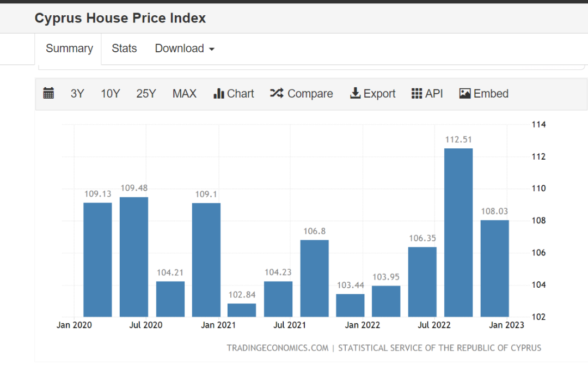Click the last bar labeled 108.03
Screen dimensions: 588x370
[494, 268]
